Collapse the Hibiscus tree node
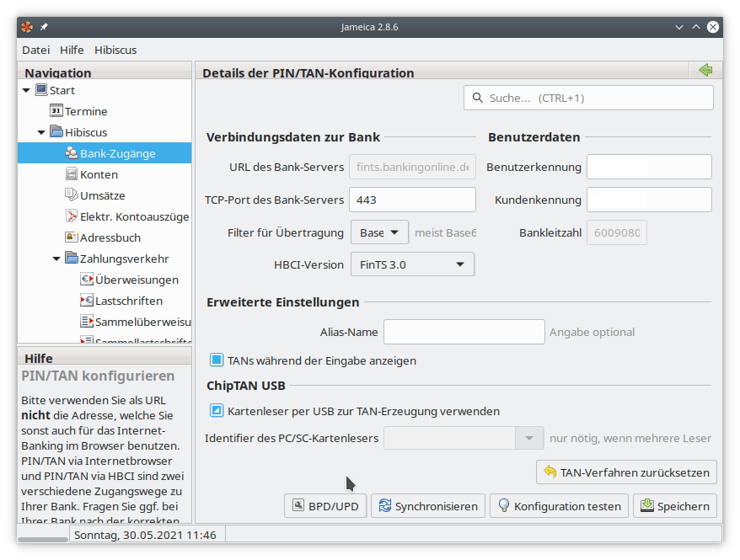This screenshot has width=740, height=560. coord(41,132)
